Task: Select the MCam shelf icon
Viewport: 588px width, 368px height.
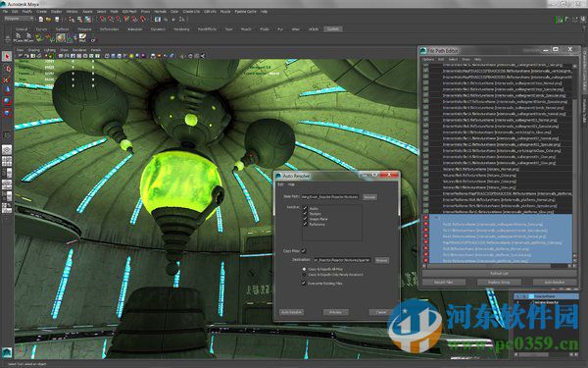Action: pyautogui.click(x=28, y=37)
